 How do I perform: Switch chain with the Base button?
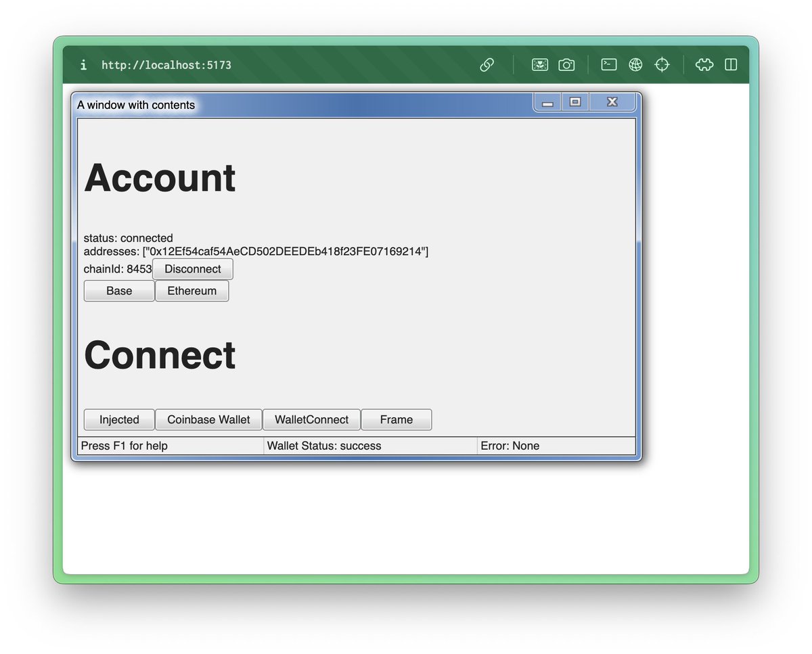[119, 291]
